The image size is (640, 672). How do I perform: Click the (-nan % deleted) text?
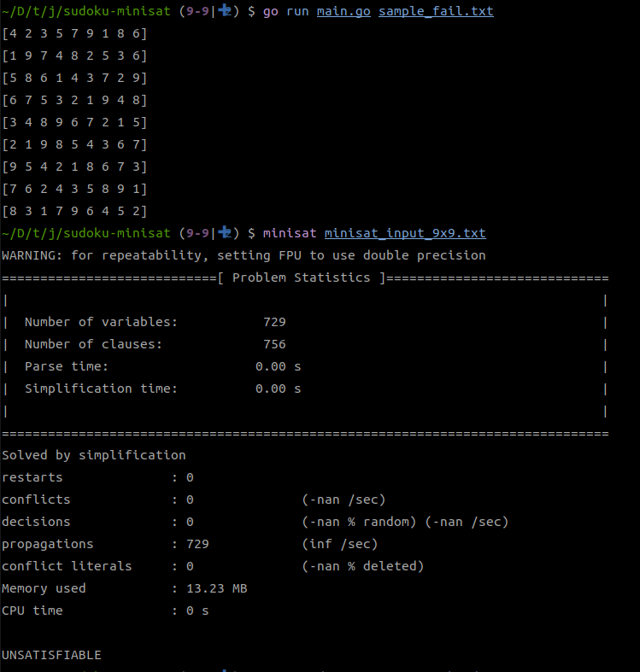tap(363, 566)
